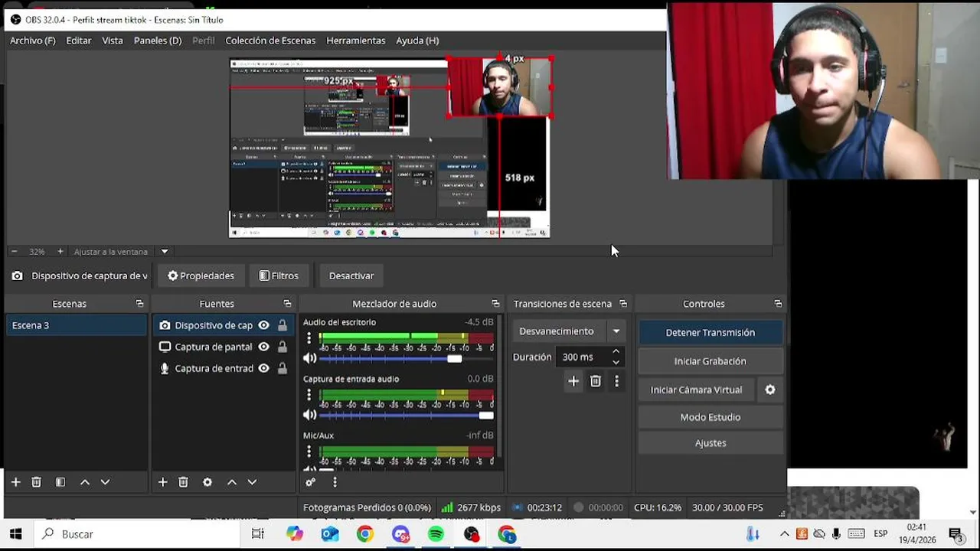Image resolution: width=980 pixels, height=551 pixels.
Task: Open transition properties three-dots menu
Action: [x=616, y=381]
